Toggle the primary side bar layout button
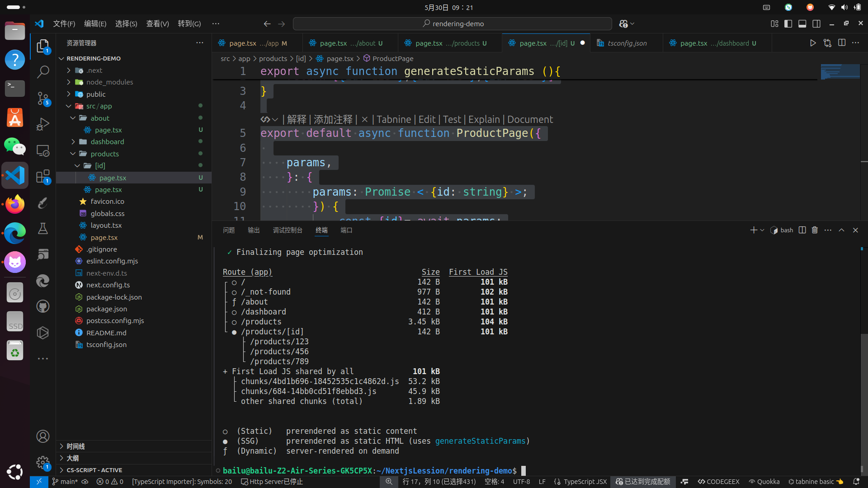The height and width of the screenshot is (488, 868). (x=788, y=23)
